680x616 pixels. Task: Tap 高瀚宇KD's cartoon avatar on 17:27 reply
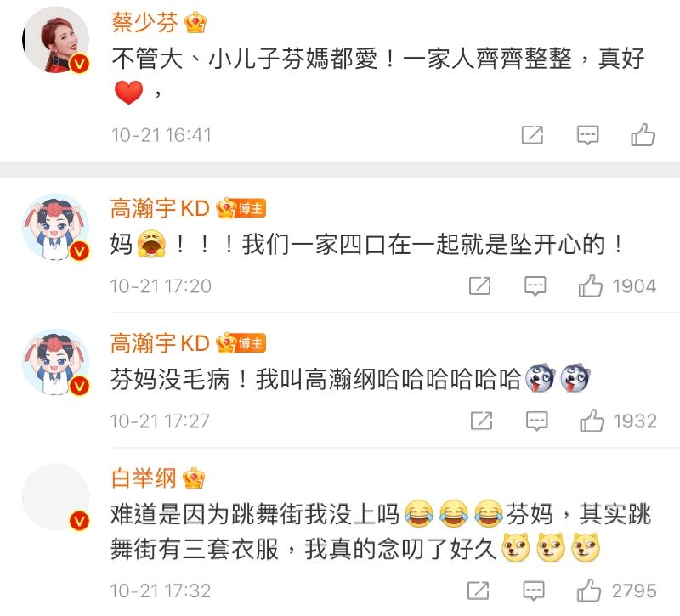click(56, 363)
